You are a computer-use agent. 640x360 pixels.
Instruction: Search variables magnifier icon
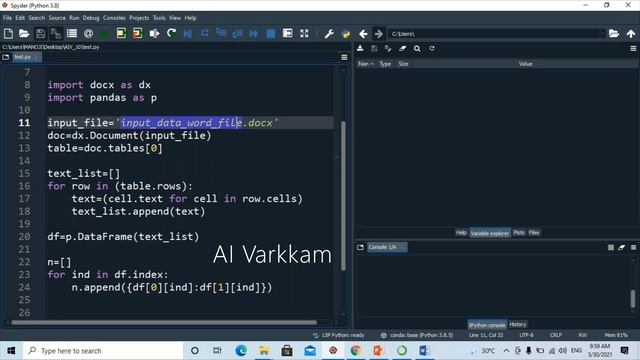pos(417,49)
